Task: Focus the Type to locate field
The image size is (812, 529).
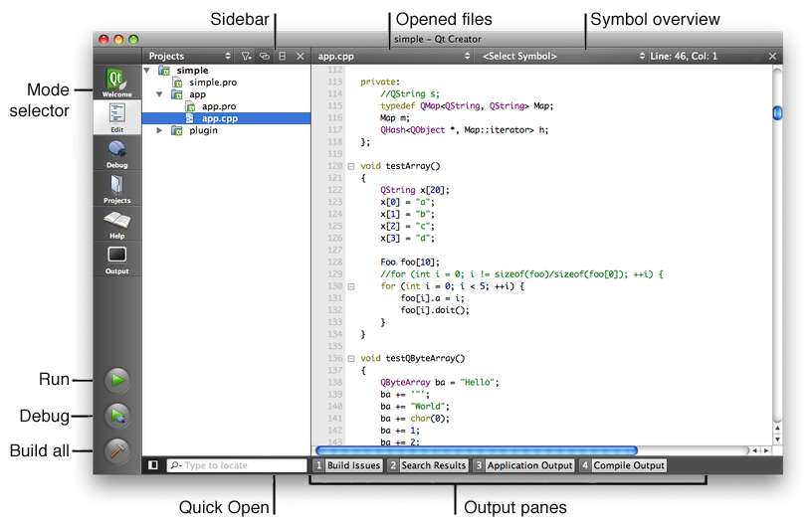Action: pyautogui.click(x=237, y=465)
